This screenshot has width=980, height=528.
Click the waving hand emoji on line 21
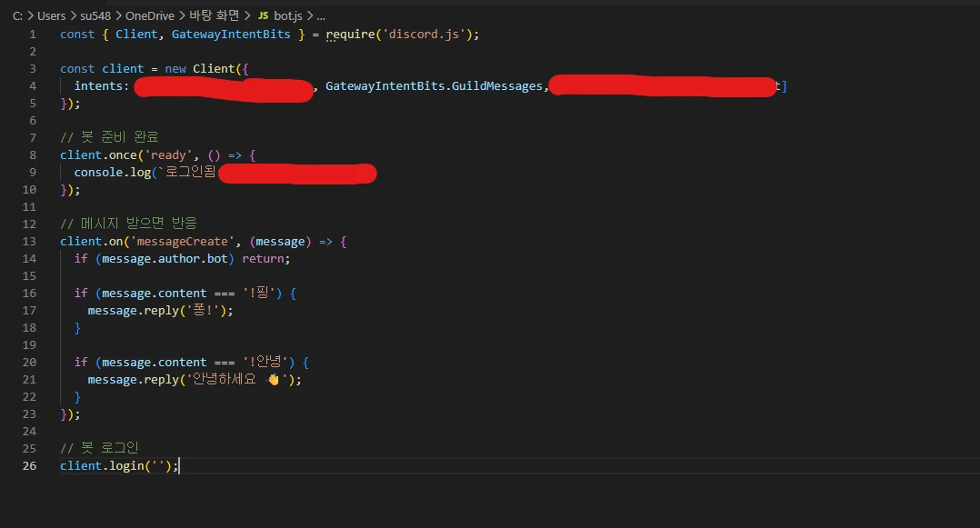click(x=273, y=380)
